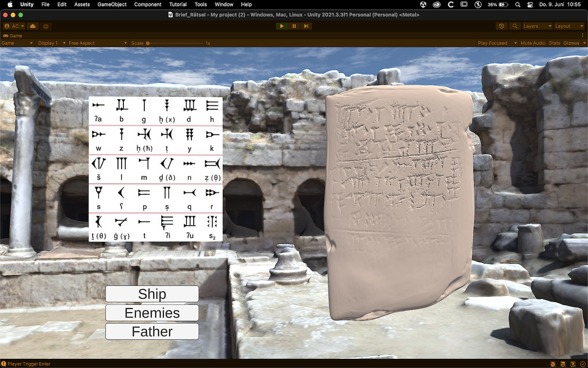The width and height of the screenshot is (588, 368).
Task: Choose the Father answer button
Action: [x=152, y=332]
